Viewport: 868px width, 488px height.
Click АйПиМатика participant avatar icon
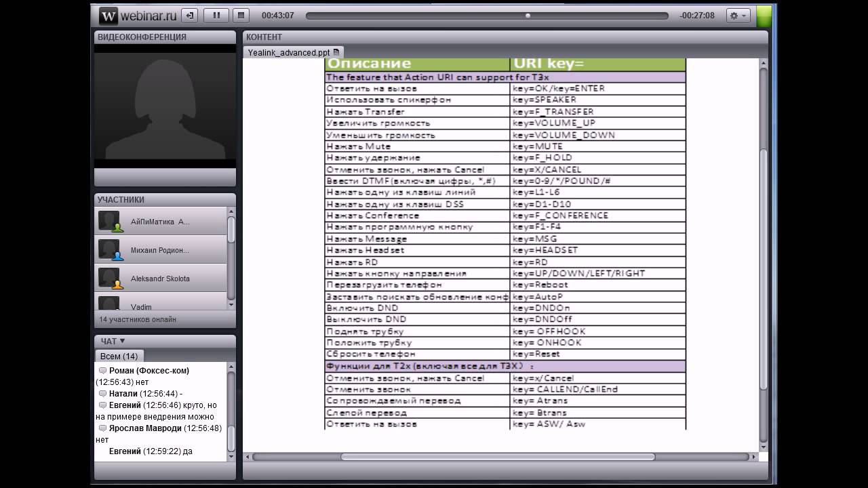click(110, 222)
